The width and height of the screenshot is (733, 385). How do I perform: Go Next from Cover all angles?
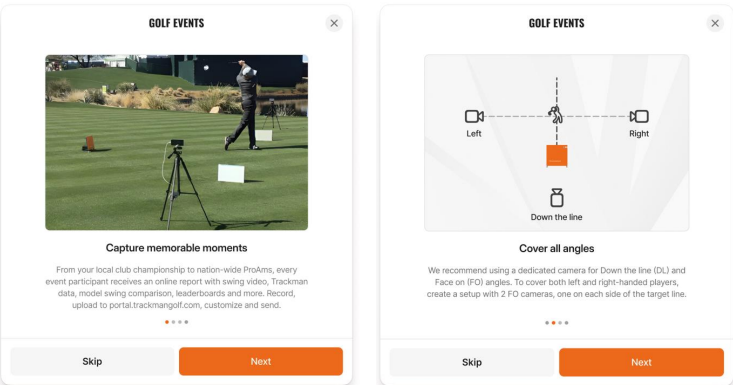click(x=641, y=362)
